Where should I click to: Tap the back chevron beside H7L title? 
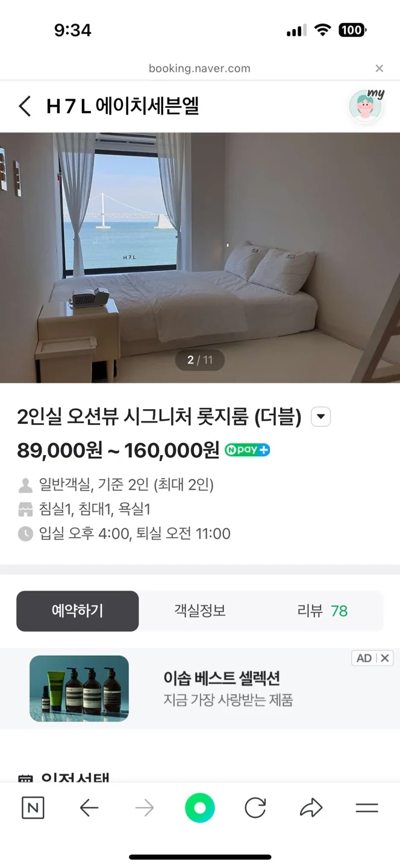coord(25,107)
